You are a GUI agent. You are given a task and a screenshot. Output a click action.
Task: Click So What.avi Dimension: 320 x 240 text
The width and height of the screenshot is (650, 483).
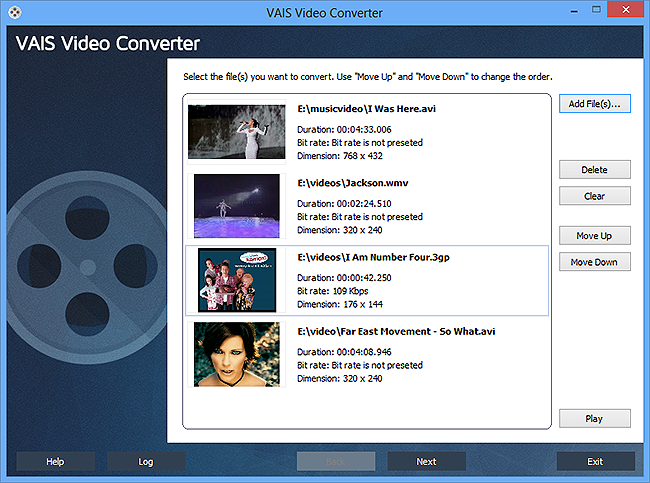coord(340,379)
